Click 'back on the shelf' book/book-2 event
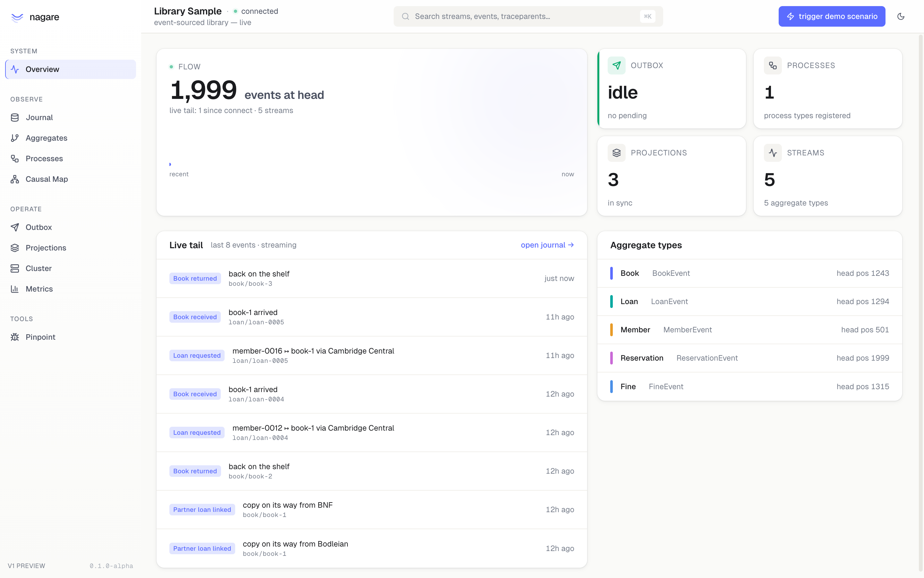924x578 pixels. click(372, 471)
